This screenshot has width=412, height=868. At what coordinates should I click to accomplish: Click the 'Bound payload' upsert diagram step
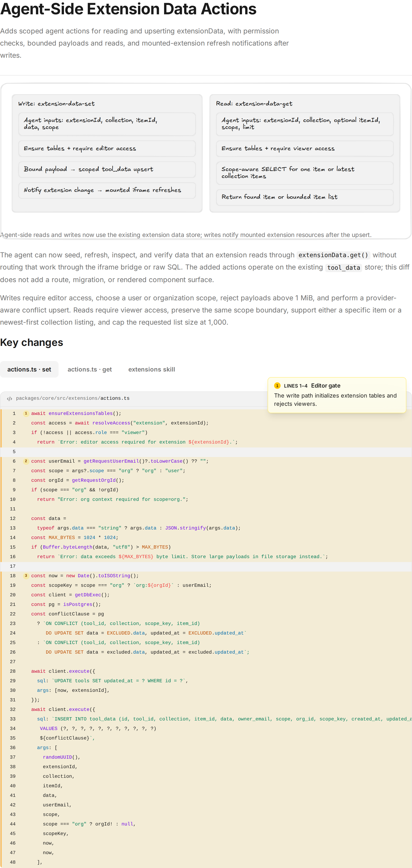point(107,169)
